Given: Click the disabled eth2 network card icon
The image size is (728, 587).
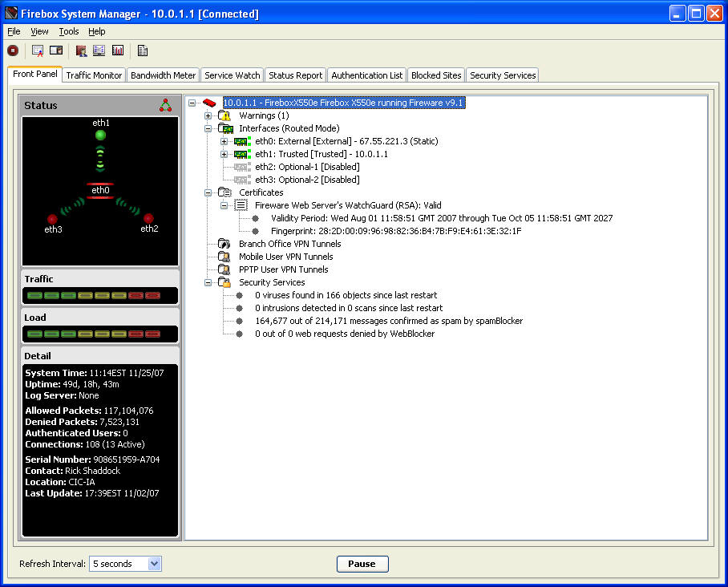Looking at the screenshot, I should [x=242, y=167].
